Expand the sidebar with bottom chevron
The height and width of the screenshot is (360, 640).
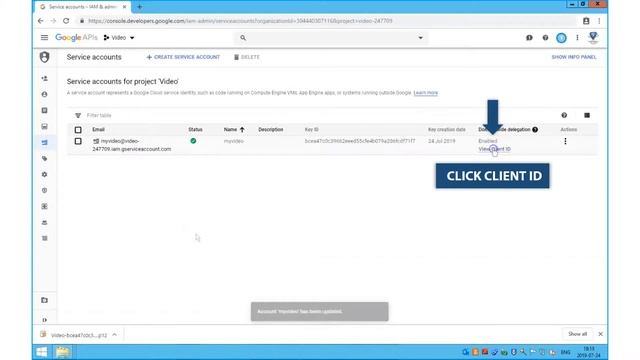tap(44, 320)
